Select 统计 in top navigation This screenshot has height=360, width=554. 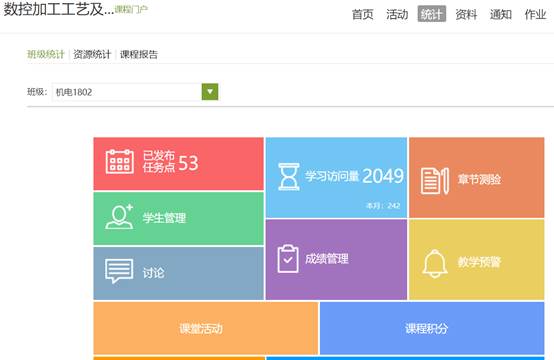432,14
